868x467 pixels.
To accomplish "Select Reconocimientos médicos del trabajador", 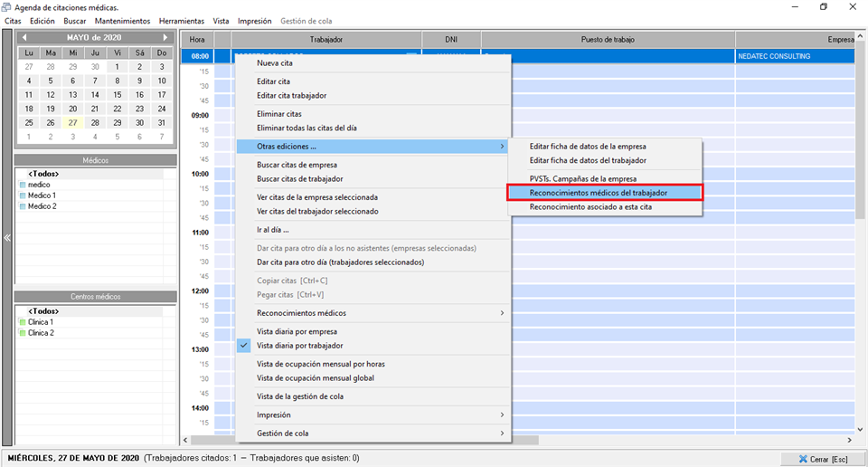I will coord(603,193).
